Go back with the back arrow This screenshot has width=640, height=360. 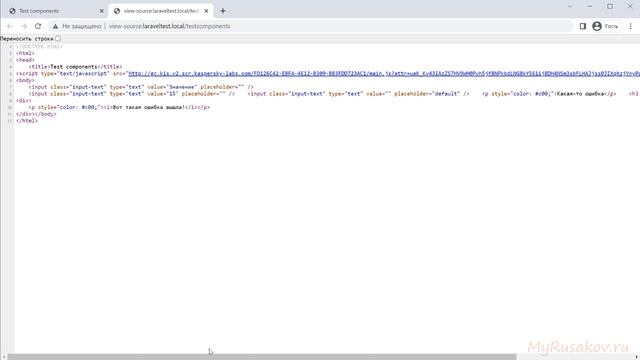tap(10, 26)
